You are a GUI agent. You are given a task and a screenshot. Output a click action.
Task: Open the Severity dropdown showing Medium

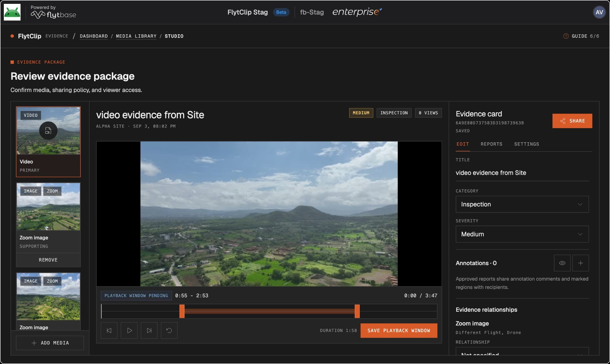tap(522, 234)
